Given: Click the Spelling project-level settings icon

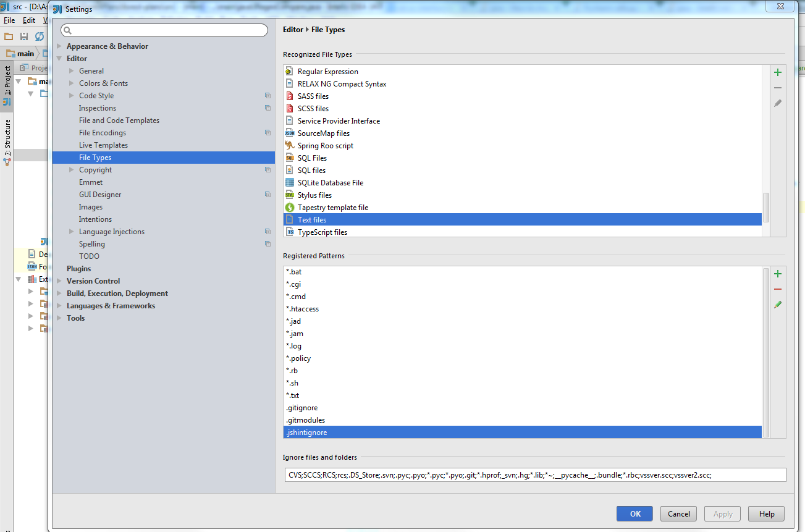Looking at the screenshot, I should click(268, 244).
